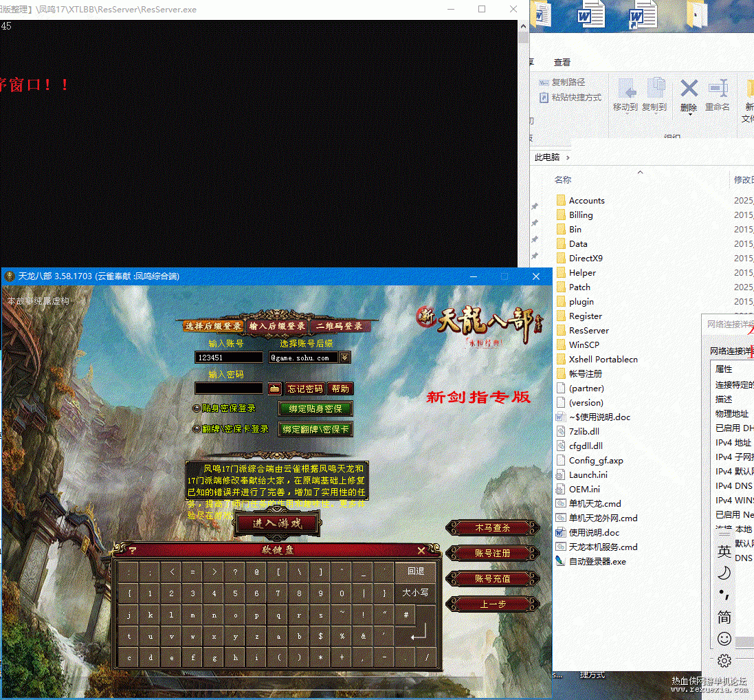The height and width of the screenshot is (700, 754).
Task: Open the 查看 tab in Explorer ribbon
Action: tap(562, 63)
